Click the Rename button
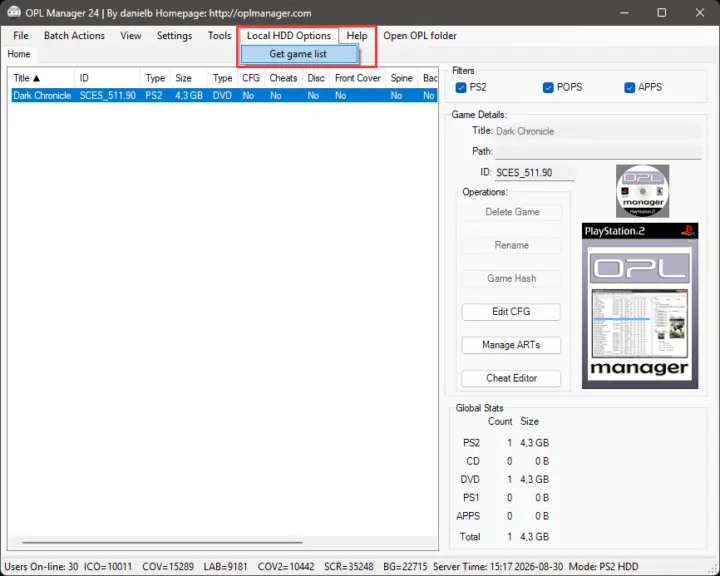The image size is (720, 576). (x=512, y=245)
